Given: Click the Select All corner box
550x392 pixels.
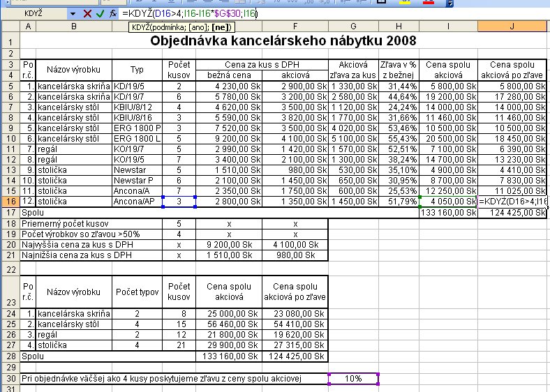Looking at the screenshot, I should click(x=10, y=27).
